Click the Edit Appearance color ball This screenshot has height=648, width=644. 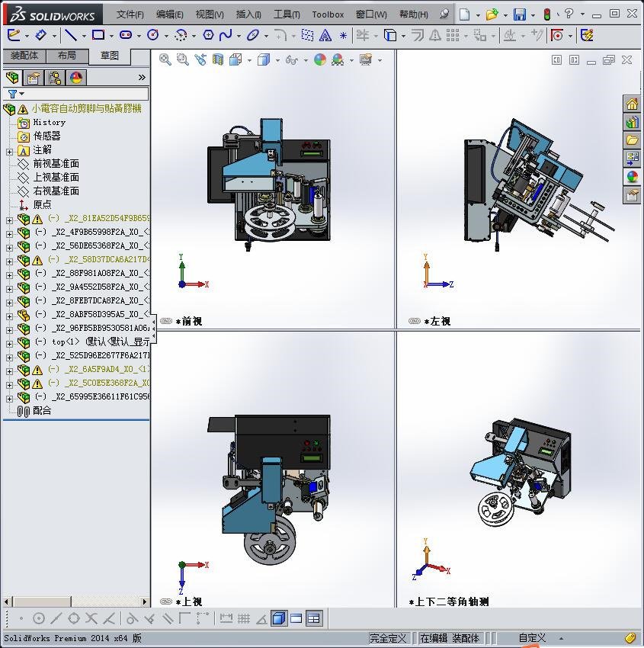320,60
